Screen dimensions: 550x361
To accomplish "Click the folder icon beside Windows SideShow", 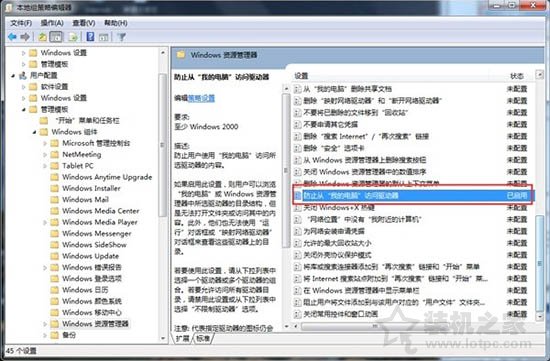I will [54, 245].
